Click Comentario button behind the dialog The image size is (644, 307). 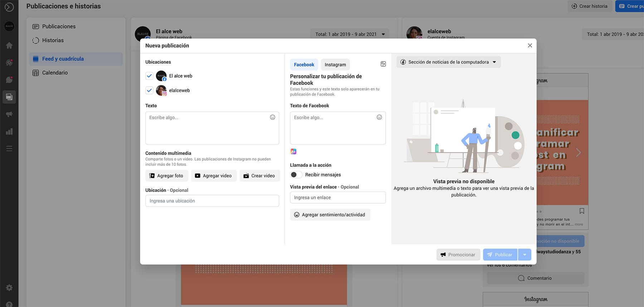(535, 278)
